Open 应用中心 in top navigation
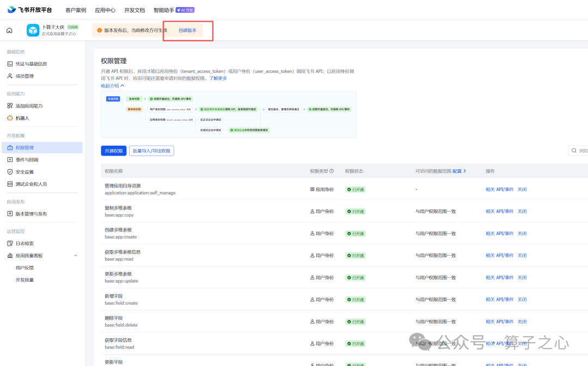The image size is (588, 366). click(105, 10)
